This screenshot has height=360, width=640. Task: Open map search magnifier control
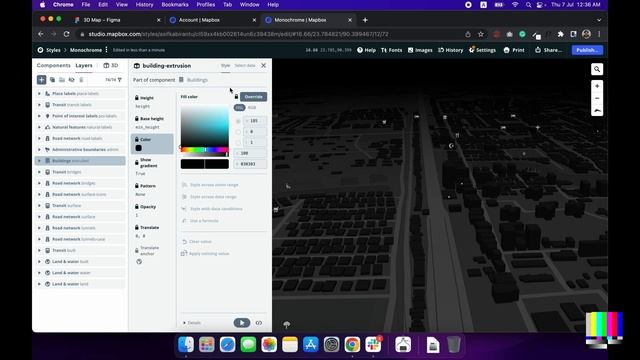coord(597,69)
